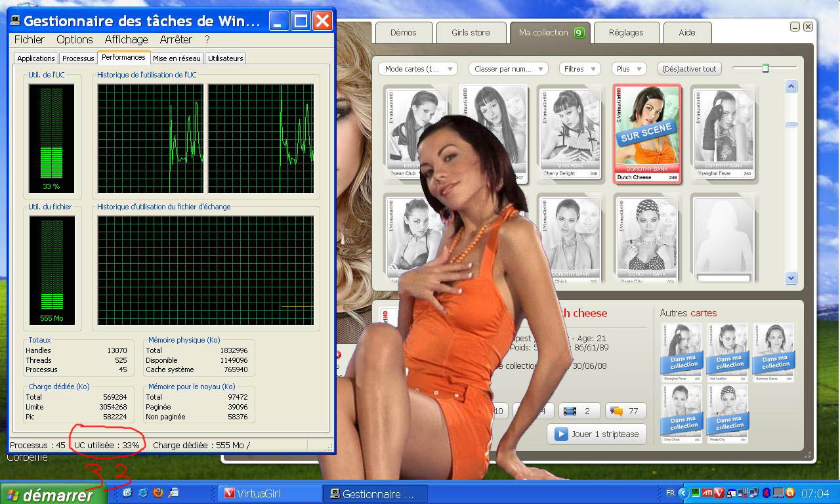Expand the Mode cartes dropdown
The image size is (840, 504).
click(x=418, y=69)
